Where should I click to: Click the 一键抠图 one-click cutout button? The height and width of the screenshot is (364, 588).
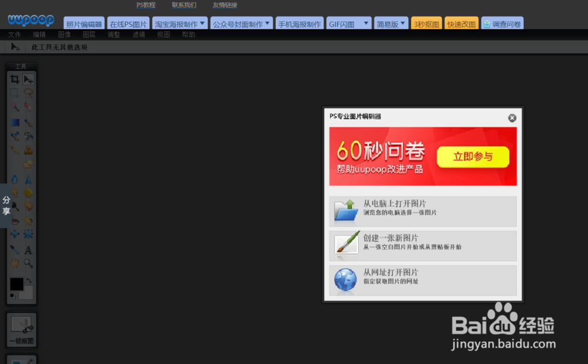[21, 330]
